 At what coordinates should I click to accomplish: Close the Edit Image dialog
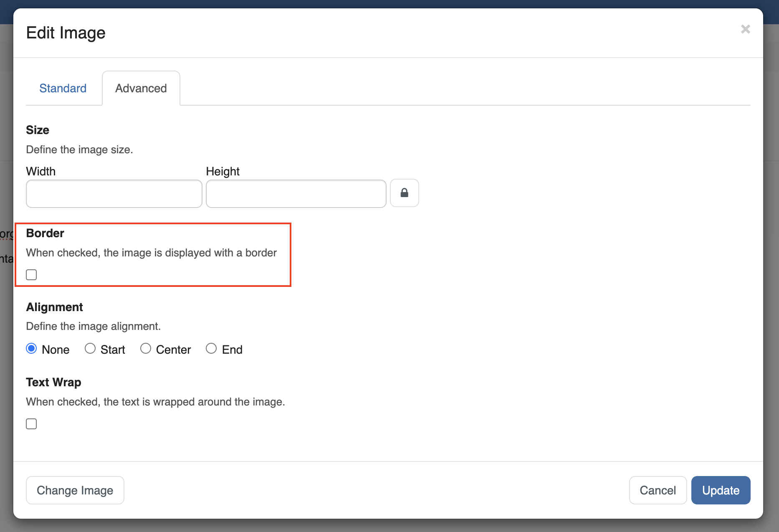point(745,29)
